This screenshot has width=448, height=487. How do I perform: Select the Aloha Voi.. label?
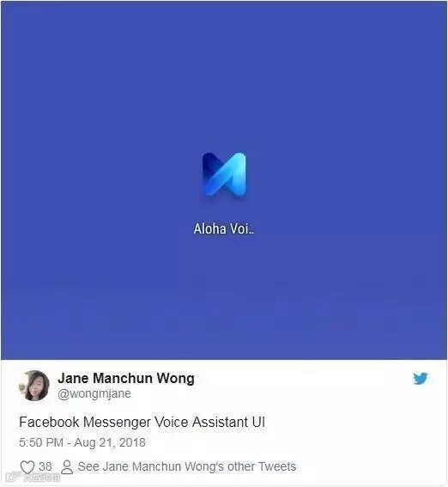pyautogui.click(x=224, y=229)
